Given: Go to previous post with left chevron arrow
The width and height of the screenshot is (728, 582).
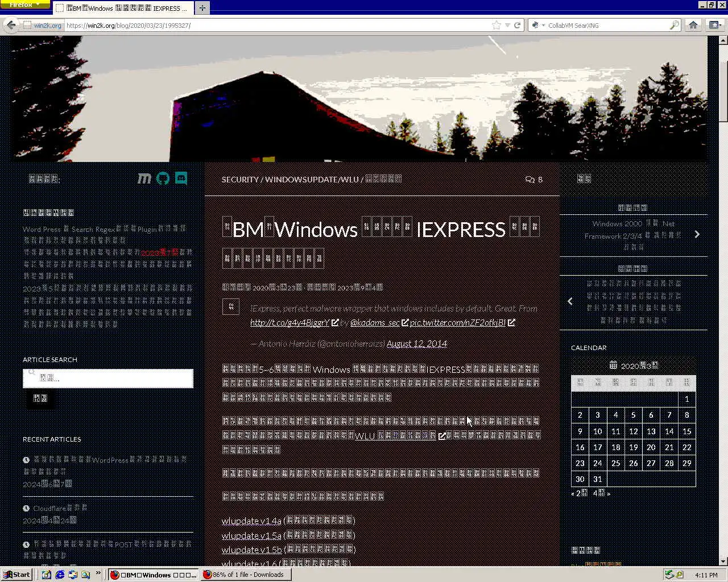Looking at the screenshot, I should (x=570, y=301).
